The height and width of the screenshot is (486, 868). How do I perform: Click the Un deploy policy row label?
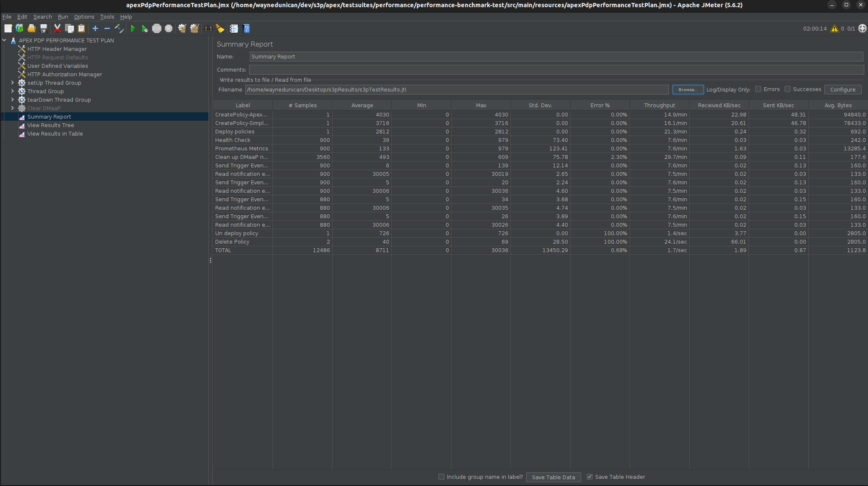pyautogui.click(x=236, y=233)
